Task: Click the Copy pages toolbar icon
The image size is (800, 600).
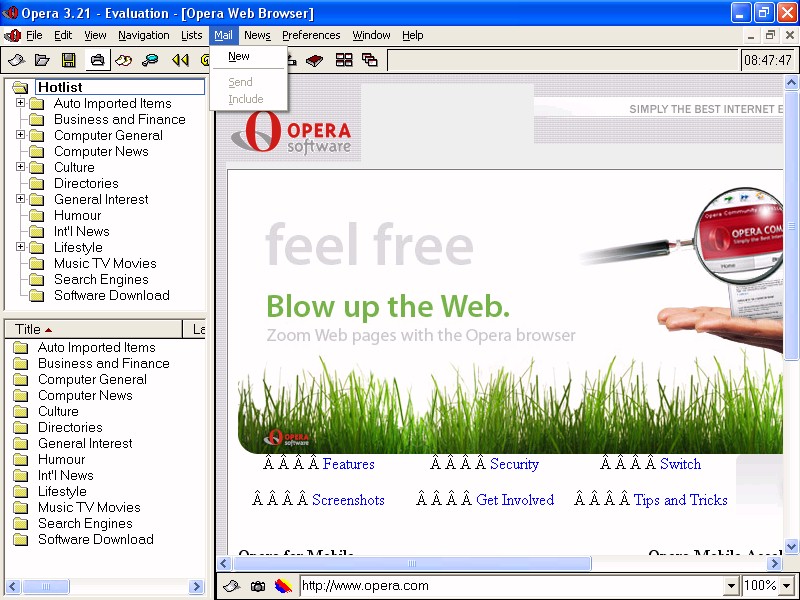Action: [124, 60]
